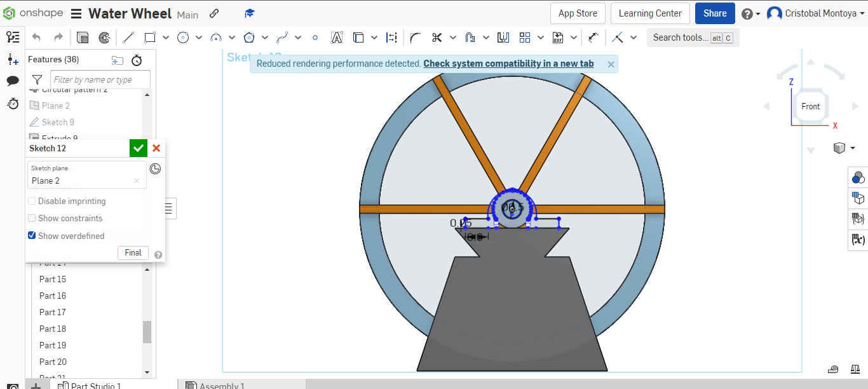Select the Polygon sketch tool
The height and width of the screenshot is (389, 868).
(x=249, y=38)
